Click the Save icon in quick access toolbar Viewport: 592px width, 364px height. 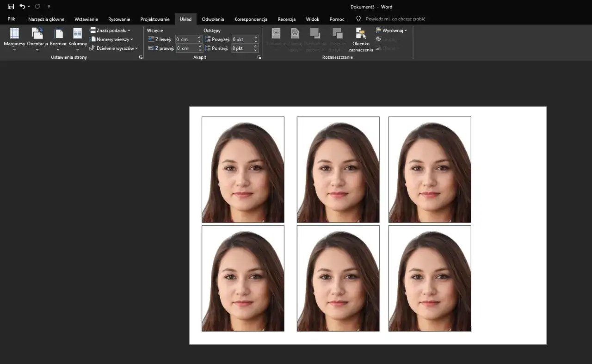coord(11,6)
